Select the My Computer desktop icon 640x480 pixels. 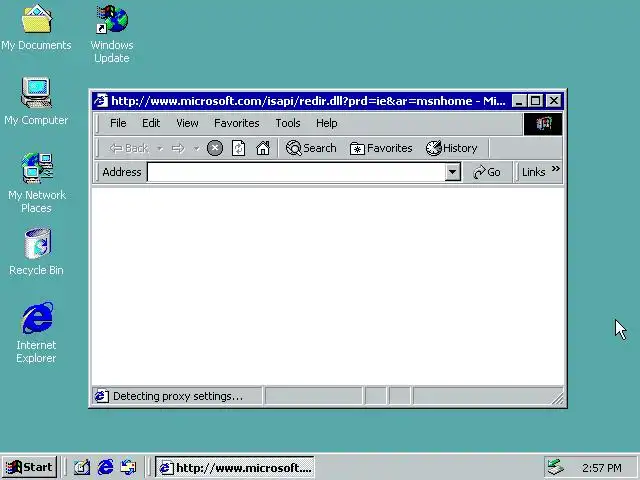coord(36,101)
